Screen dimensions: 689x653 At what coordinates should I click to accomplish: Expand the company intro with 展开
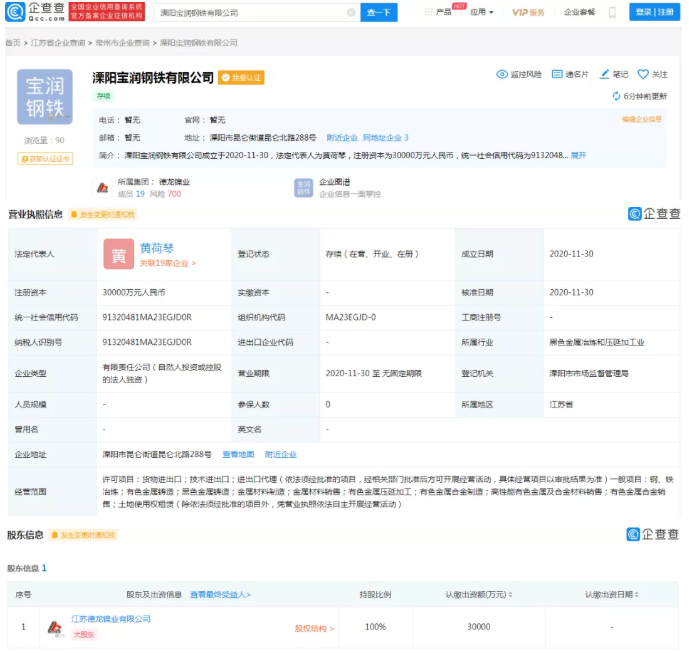coord(578,155)
